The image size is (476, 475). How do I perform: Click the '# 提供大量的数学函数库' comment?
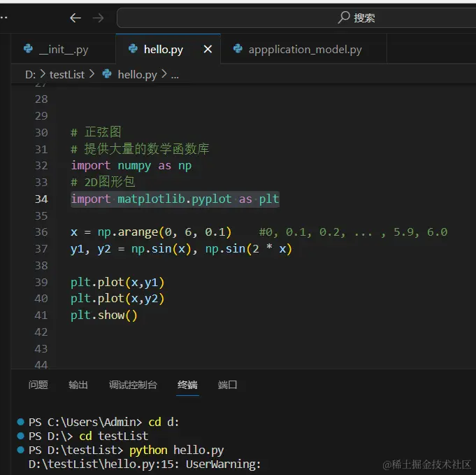pyautogui.click(x=140, y=149)
